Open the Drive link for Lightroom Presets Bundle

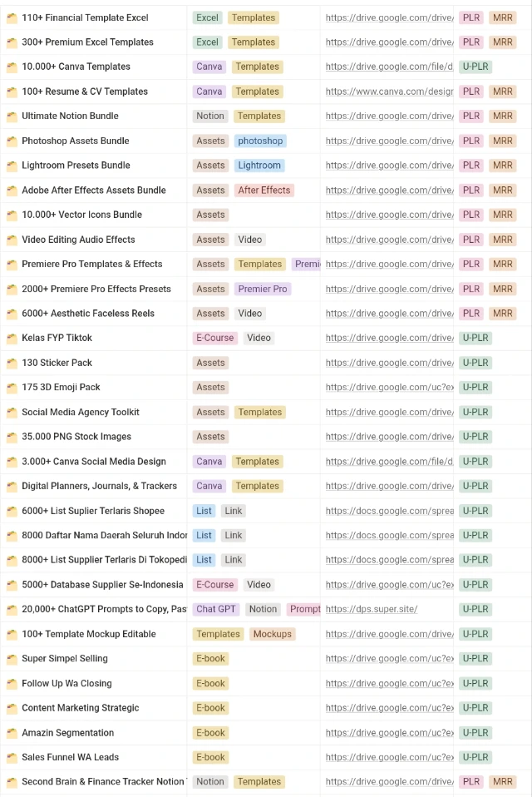[x=389, y=166]
